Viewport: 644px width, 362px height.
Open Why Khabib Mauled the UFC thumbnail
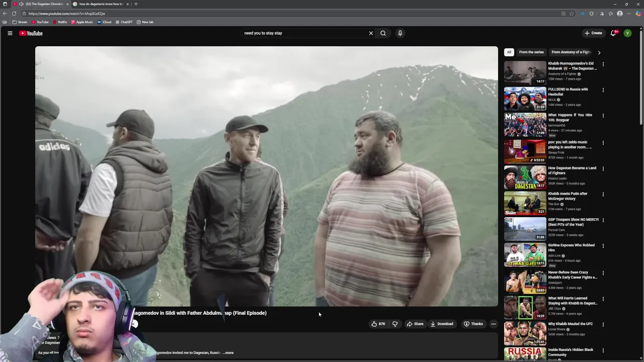[x=525, y=333]
